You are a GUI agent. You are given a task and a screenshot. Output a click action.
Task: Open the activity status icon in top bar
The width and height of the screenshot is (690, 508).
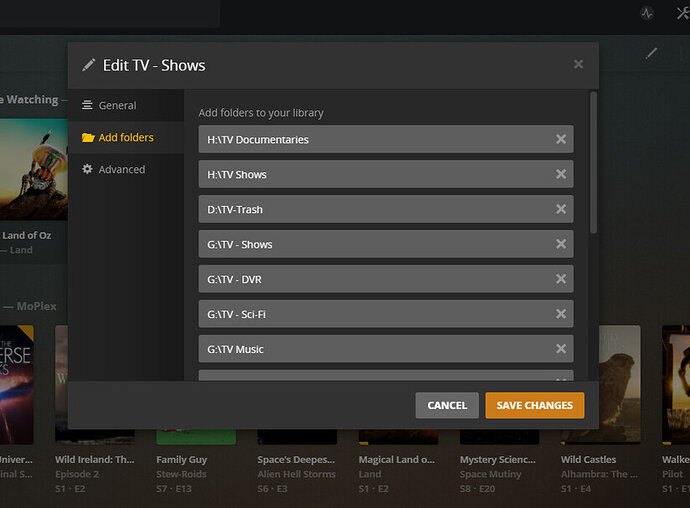(646, 13)
